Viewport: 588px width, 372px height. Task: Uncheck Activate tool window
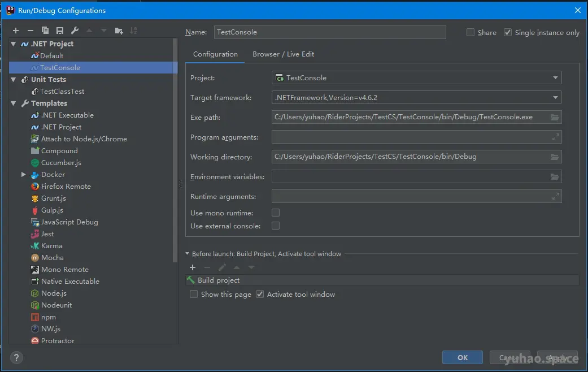pos(259,294)
